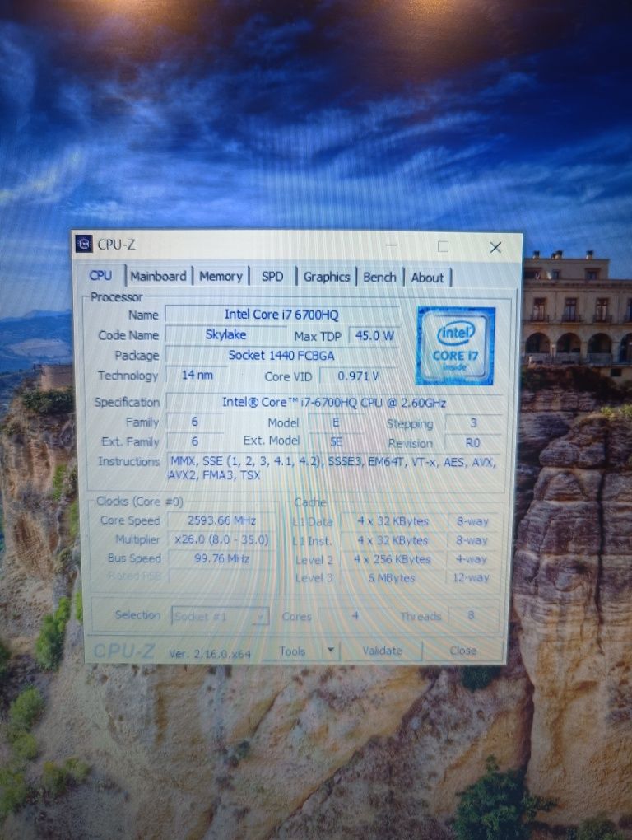This screenshot has height=840, width=632.
Task: Close the CPU-Z window with X
Action: point(495,247)
